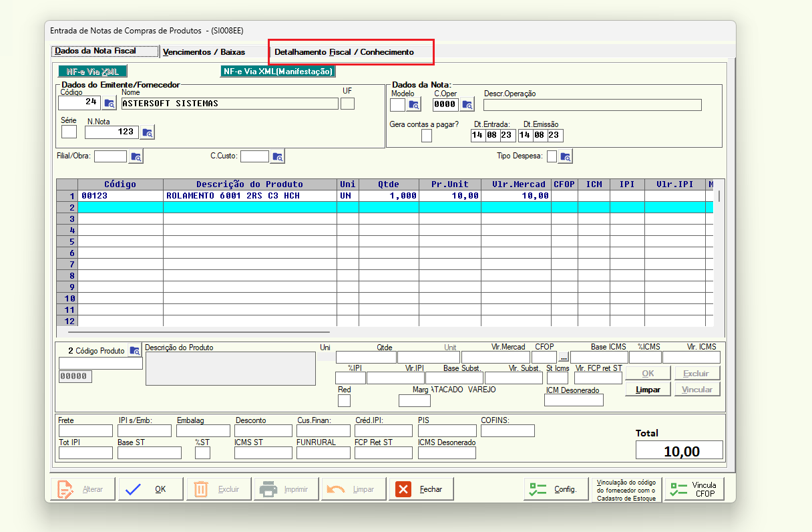Open Tipo Despesa lookup icon

point(566,156)
